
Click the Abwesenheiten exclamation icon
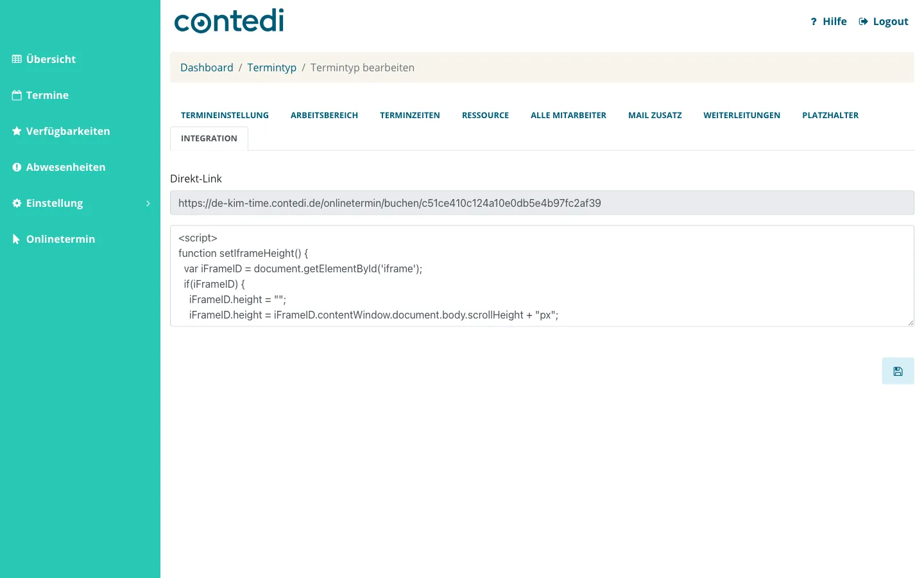point(17,167)
